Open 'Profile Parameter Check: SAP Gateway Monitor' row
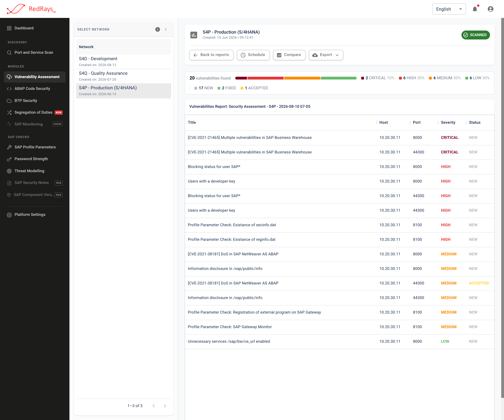Screen dimensions: 504x420 (339, 327)
